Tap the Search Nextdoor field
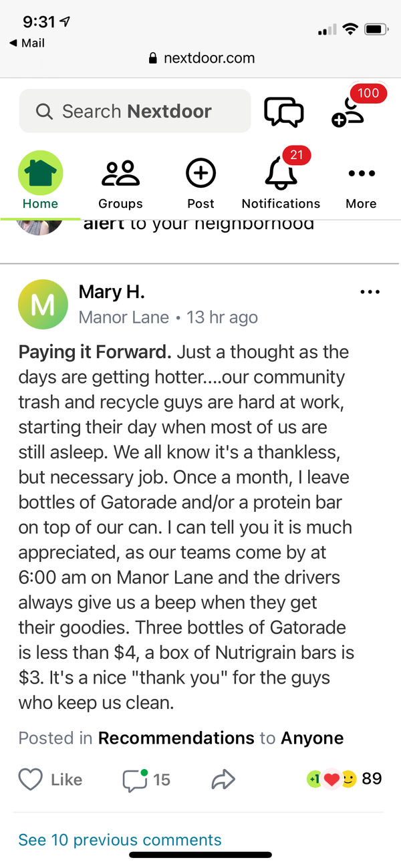The width and height of the screenshot is (401, 868). pyautogui.click(x=135, y=111)
